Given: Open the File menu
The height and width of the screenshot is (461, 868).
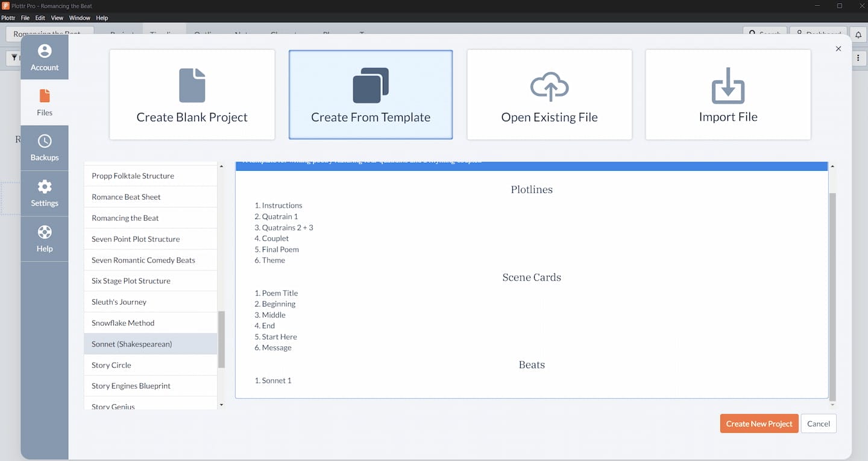Looking at the screenshot, I should 25,18.
